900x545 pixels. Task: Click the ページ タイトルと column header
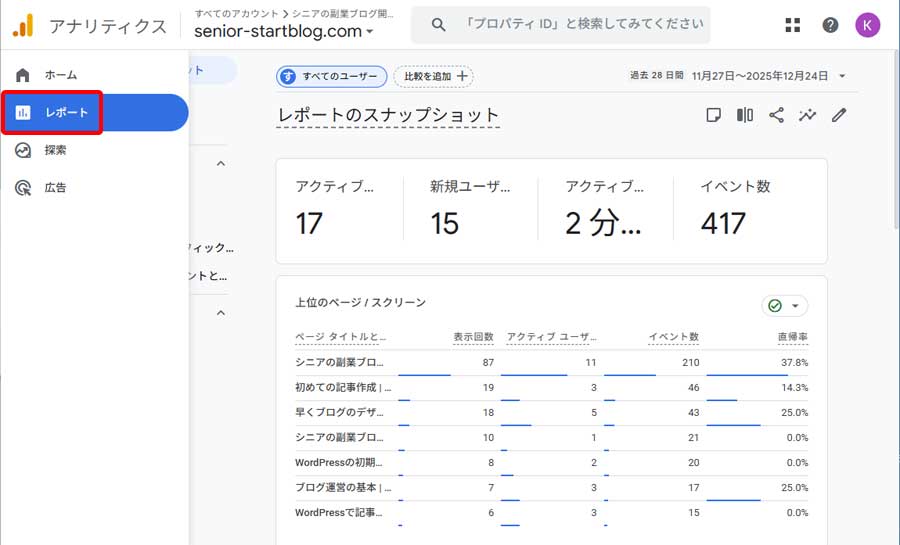(340, 337)
